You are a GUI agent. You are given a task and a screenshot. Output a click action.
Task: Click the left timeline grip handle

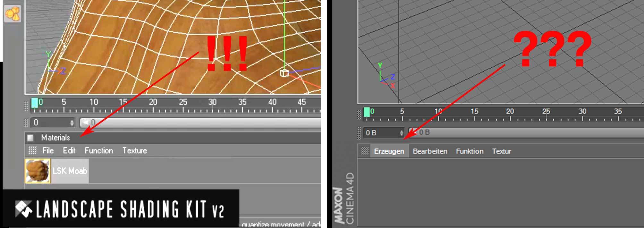click(x=27, y=106)
